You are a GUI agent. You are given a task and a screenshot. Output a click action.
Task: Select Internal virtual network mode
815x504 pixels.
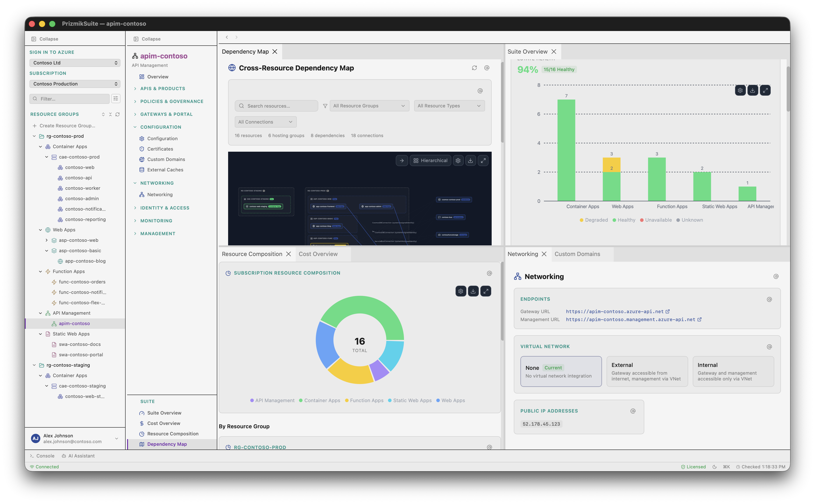coord(733,372)
